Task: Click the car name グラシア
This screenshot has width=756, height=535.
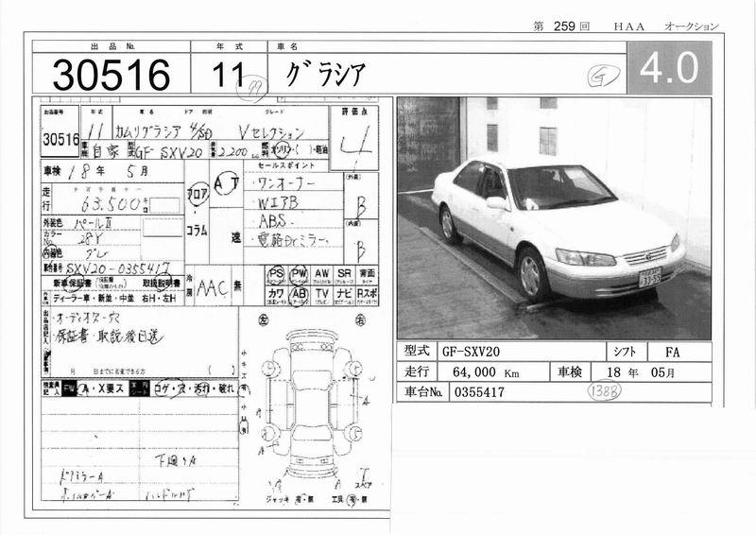Action: point(325,74)
